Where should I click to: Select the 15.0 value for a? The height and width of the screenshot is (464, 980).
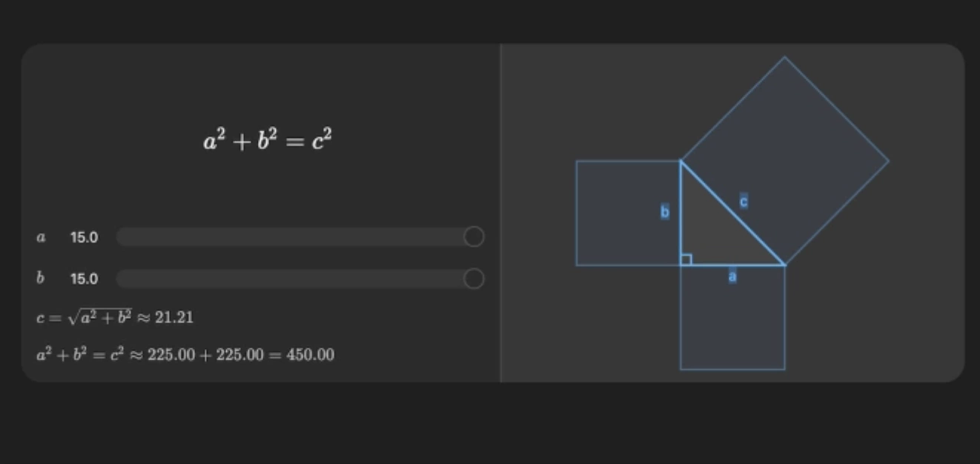(84, 238)
